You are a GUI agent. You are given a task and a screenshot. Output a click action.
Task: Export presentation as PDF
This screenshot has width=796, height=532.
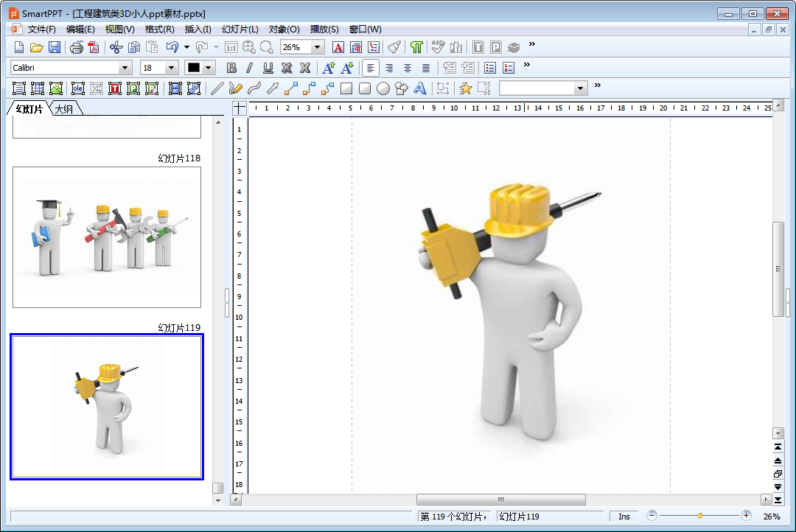94,47
